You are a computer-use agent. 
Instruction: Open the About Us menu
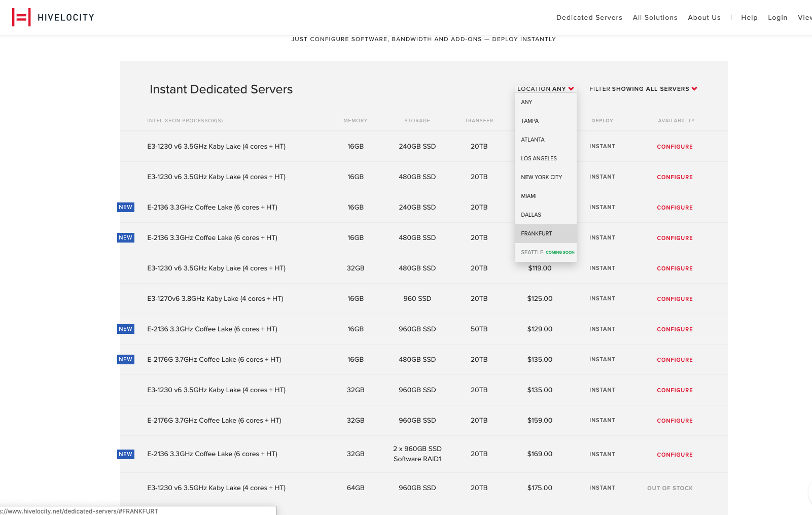(704, 17)
